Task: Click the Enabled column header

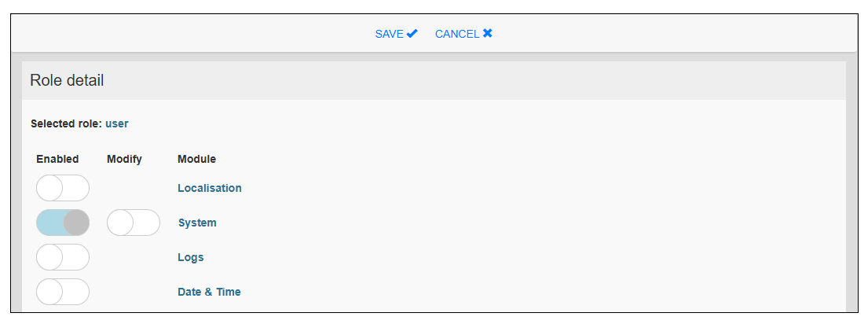Action: [x=57, y=159]
